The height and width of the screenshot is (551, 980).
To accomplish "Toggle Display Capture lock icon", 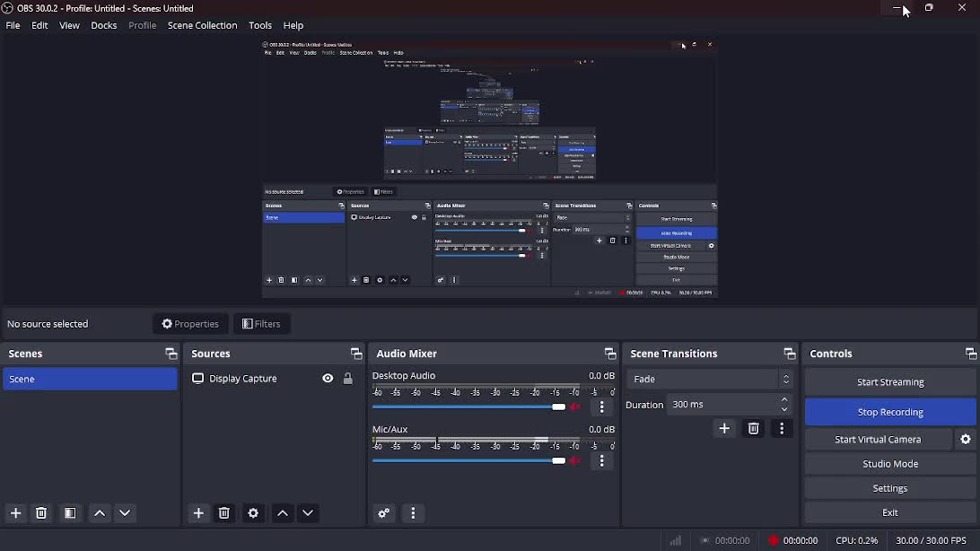I will pos(347,379).
